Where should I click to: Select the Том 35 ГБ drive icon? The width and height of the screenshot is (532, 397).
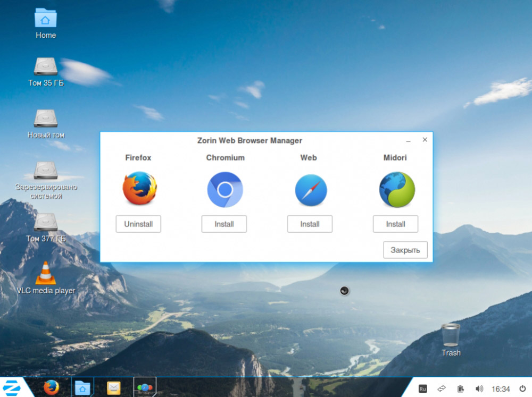click(46, 72)
